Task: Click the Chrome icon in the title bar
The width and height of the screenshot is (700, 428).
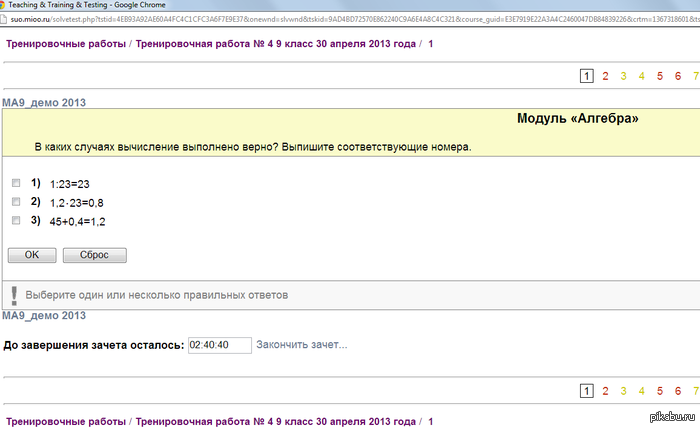Action: 6,5
